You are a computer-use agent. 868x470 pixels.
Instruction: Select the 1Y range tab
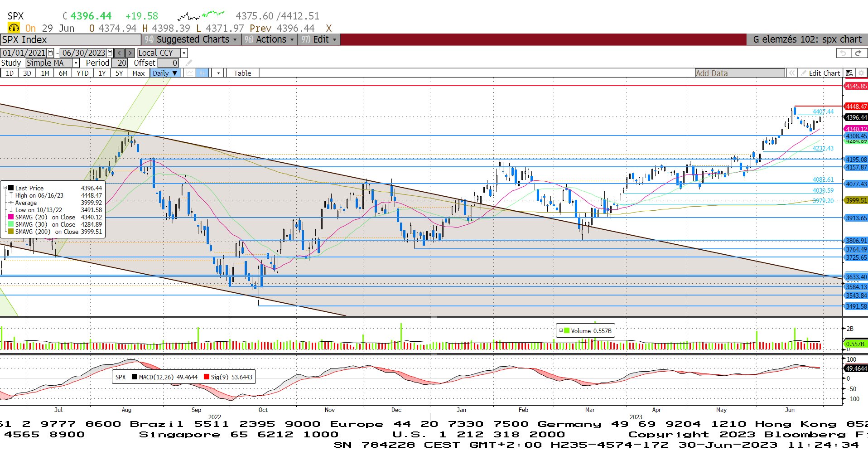(102, 73)
